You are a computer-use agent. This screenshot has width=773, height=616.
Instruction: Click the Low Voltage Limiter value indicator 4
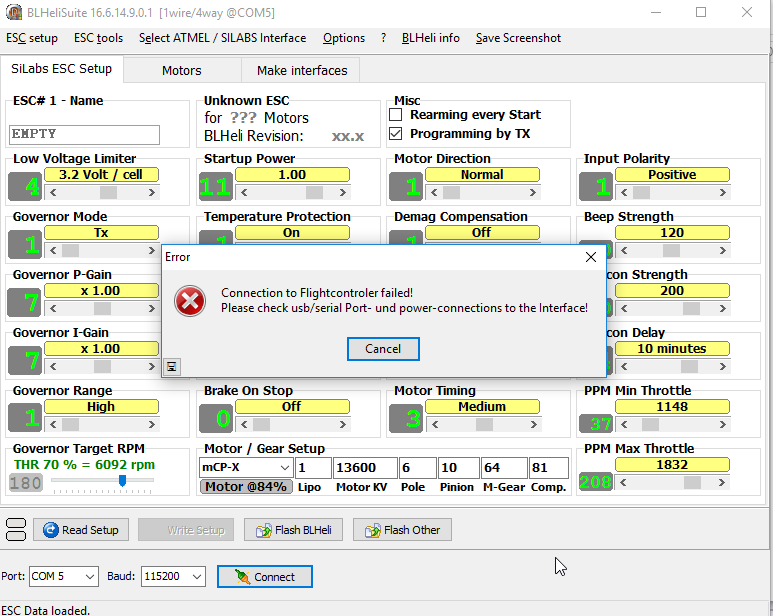25,186
